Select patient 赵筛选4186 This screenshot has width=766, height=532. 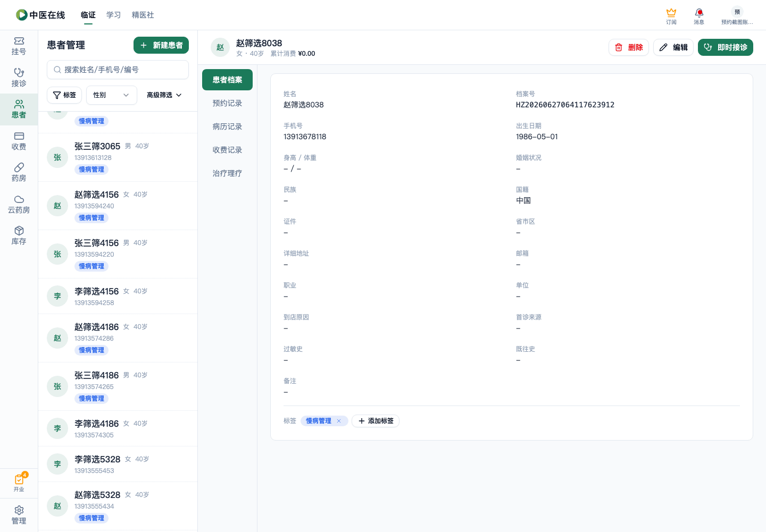pos(118,338)
